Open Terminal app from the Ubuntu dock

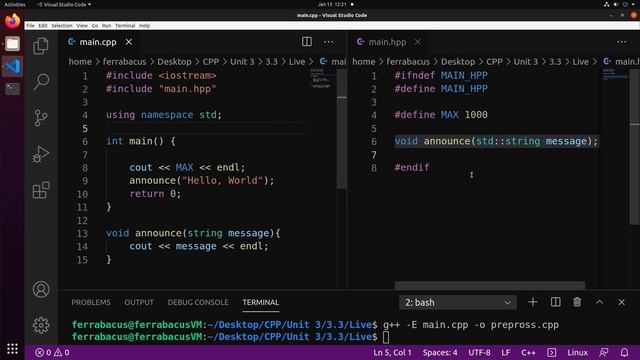12,89
